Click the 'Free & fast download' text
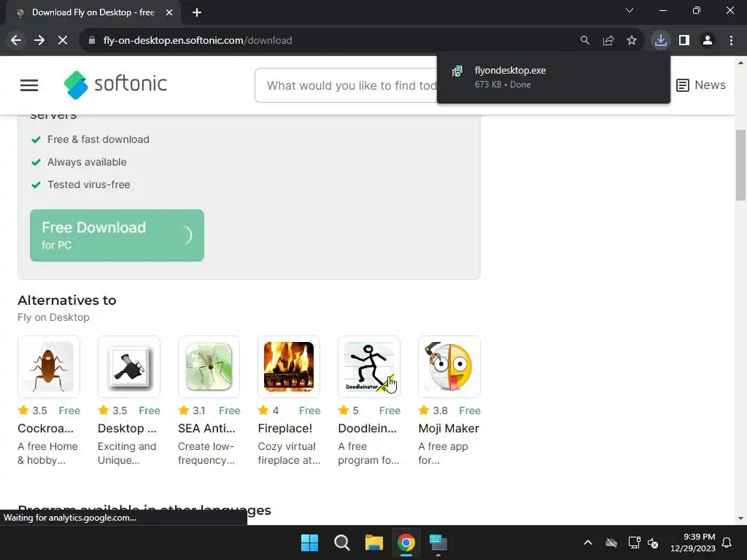 pyautogui.click(x=98, y=139)
